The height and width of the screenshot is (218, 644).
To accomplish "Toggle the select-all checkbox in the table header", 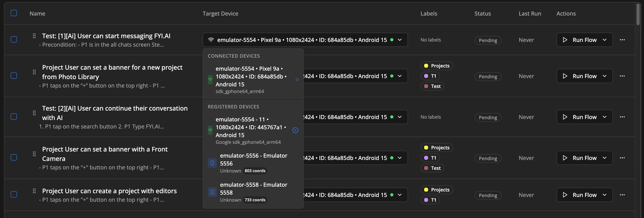I will (14, 13).
